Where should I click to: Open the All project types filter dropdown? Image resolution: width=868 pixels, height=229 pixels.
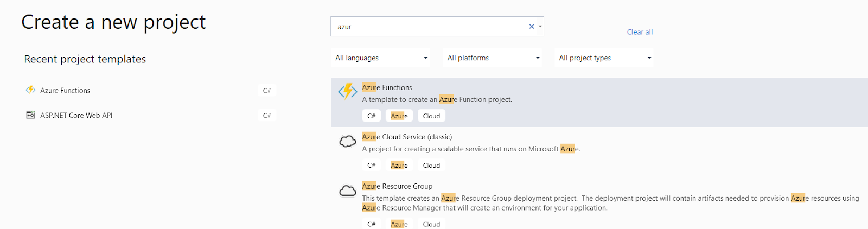point(604,58)
